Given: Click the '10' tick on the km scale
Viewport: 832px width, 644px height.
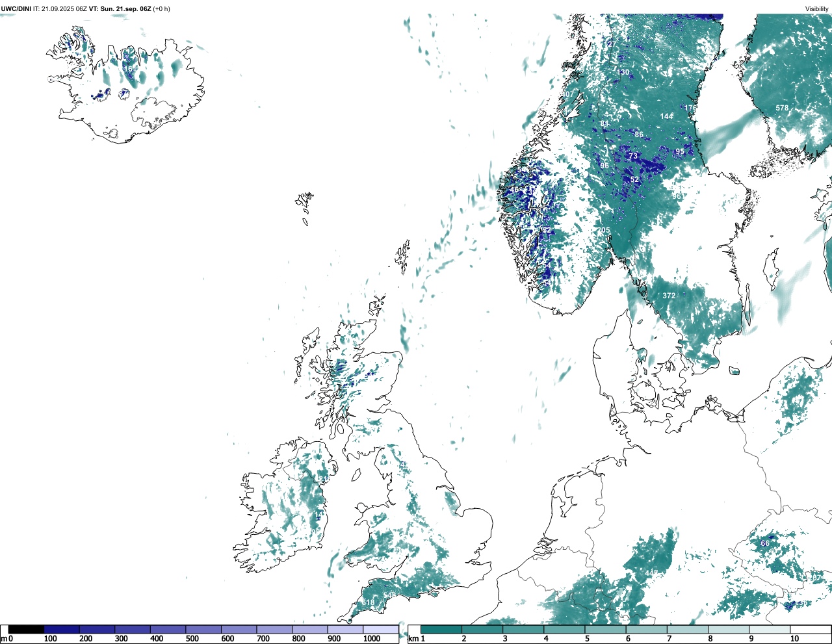Looking at the screenshot, I should [x=794, y=639].
